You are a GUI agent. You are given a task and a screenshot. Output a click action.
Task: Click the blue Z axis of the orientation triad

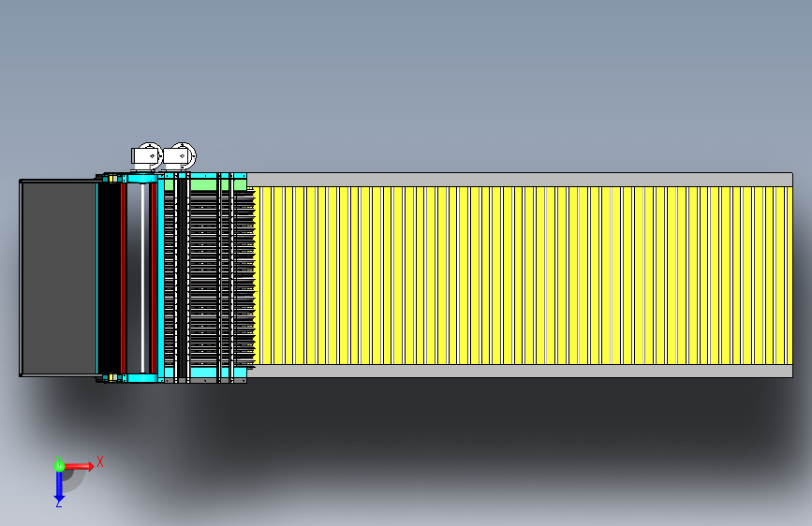pyautogui.click(x=59, y=487)
